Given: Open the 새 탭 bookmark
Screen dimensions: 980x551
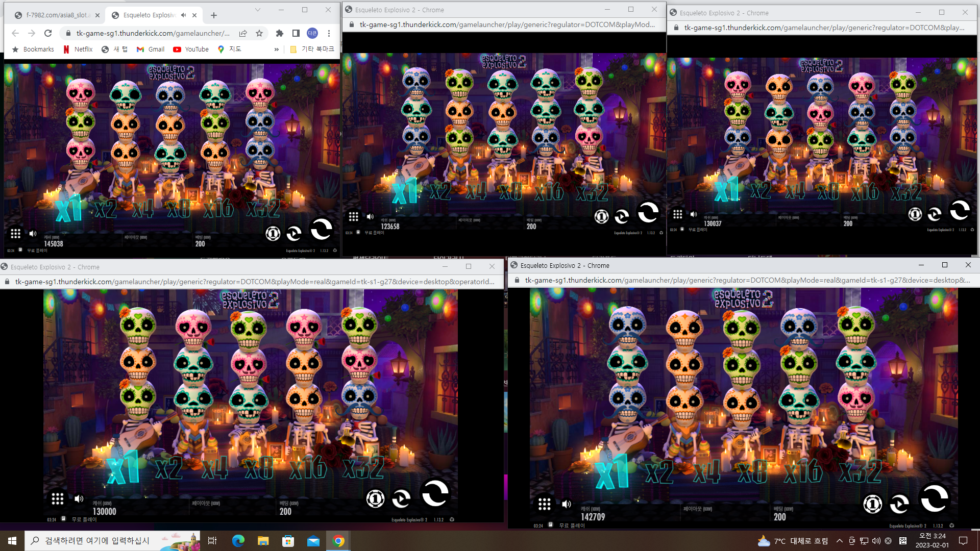Looking at the screenshot, I should pyautogui.click(x=115, y=49).
